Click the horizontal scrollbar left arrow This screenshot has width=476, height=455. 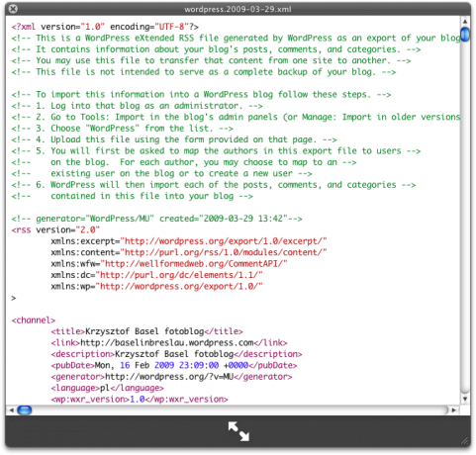pyautogui.click(x=11, y=409)
